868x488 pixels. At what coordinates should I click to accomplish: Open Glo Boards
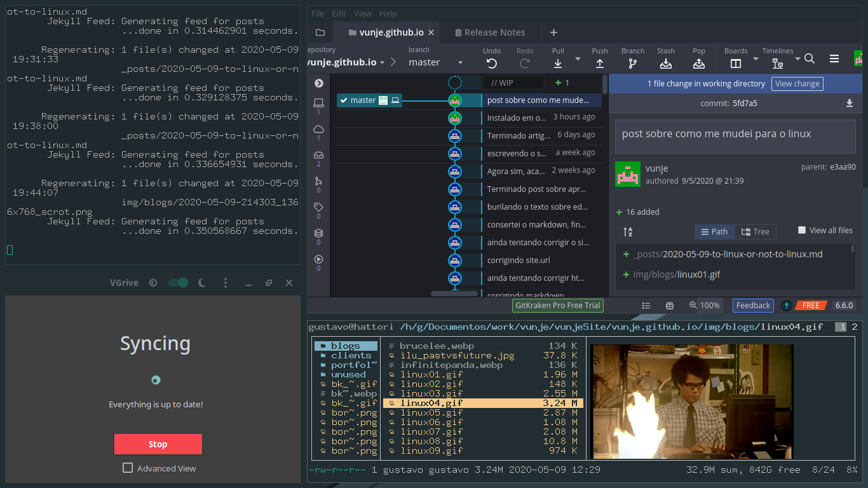coord(736,58)
